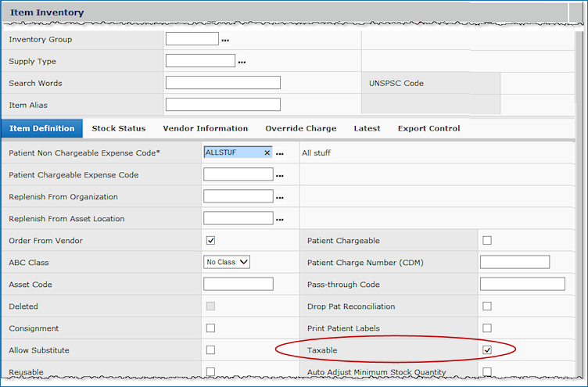Enable Print Patient Labels checkbox

point(487,328)
